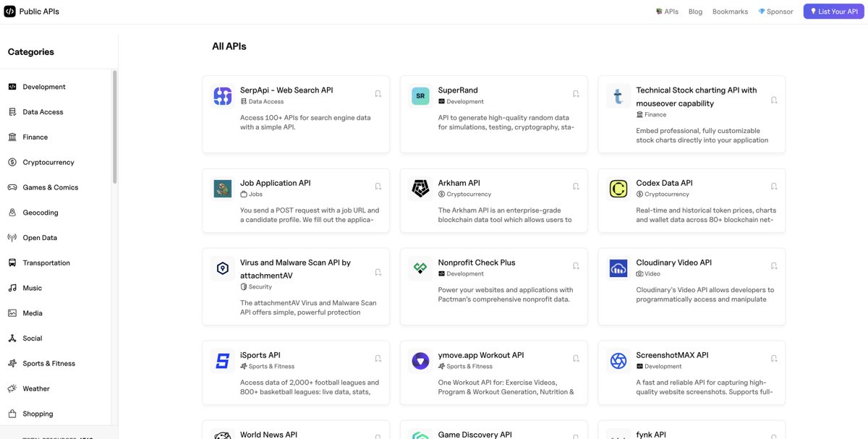
Task: Click the attachmentAV shield logo
Action: [x=223, y=268]
